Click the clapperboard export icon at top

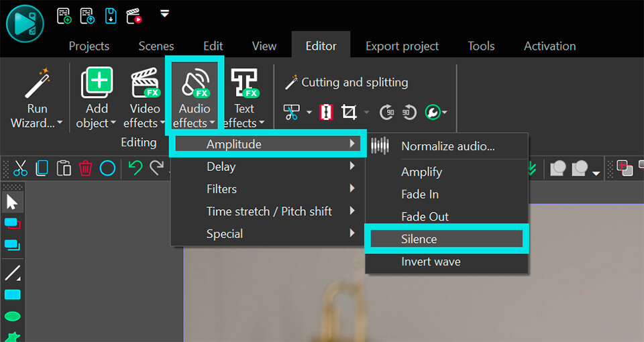(x=134, y=16)
